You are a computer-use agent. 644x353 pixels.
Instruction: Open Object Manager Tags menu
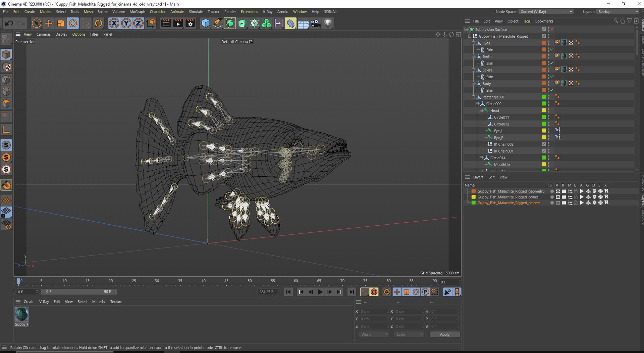tap(527, 21)
